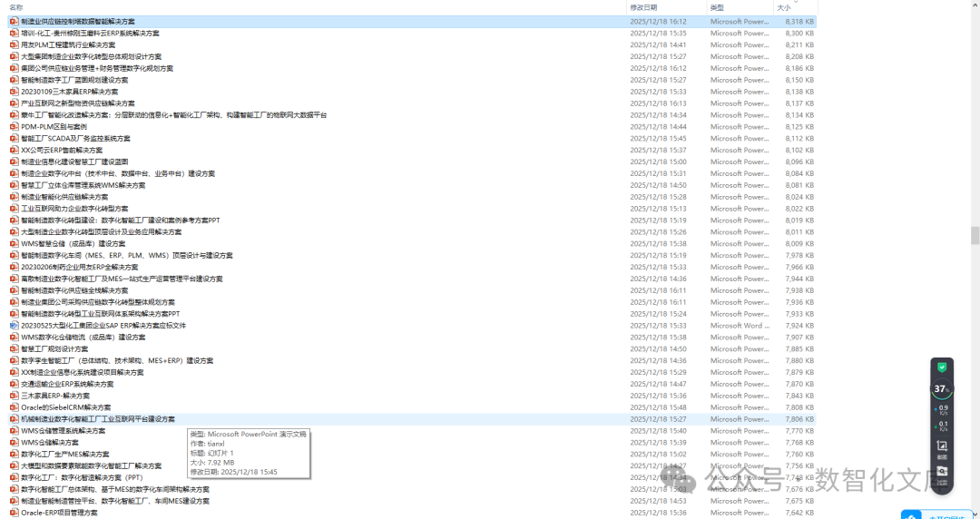Click the 8,318 KB size cell

pos(799,21)
